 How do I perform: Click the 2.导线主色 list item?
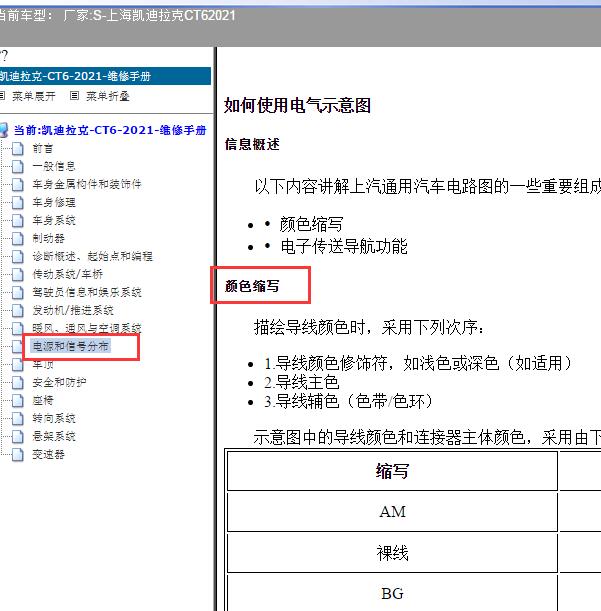(x=302, y=382)
